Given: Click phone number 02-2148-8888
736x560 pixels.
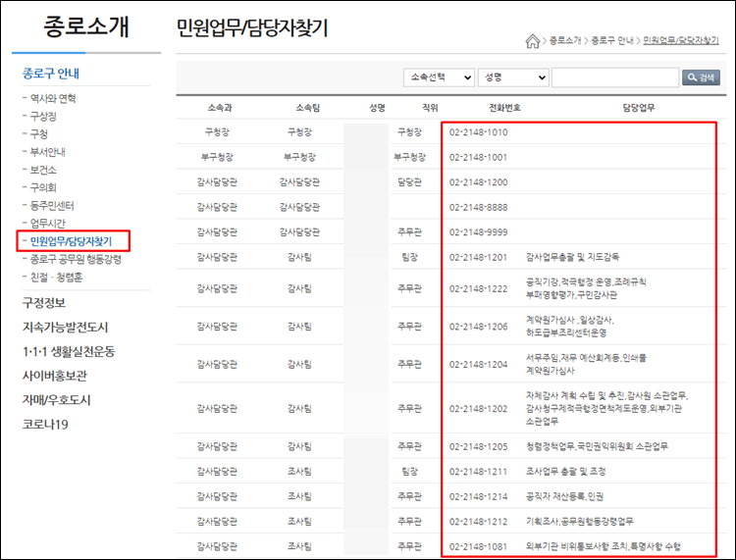Looking at the screenshot, I should [x=478, y=207].
